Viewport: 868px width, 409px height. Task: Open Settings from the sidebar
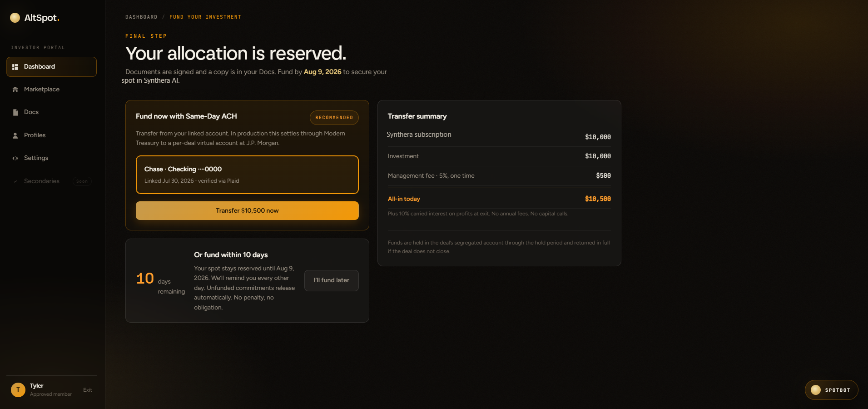(51, 158)
